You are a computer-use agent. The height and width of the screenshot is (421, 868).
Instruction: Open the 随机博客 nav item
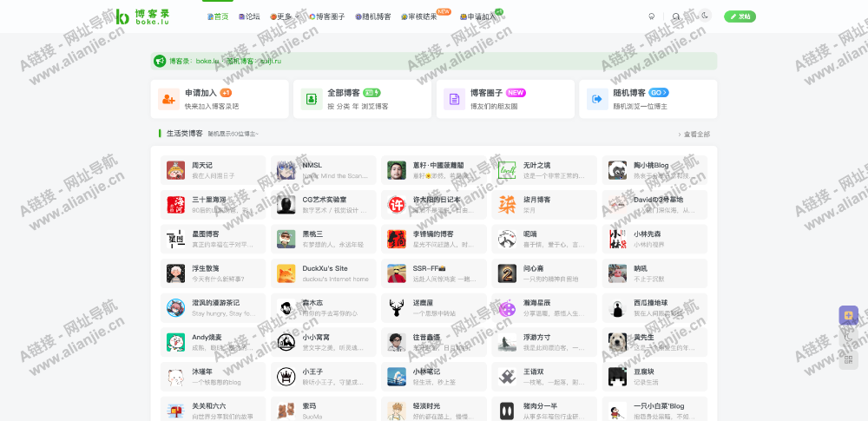[x=373, y=16]
